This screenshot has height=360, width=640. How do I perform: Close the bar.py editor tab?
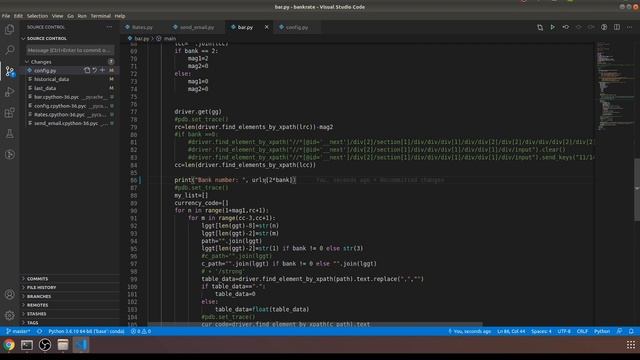tap(267, 27)
